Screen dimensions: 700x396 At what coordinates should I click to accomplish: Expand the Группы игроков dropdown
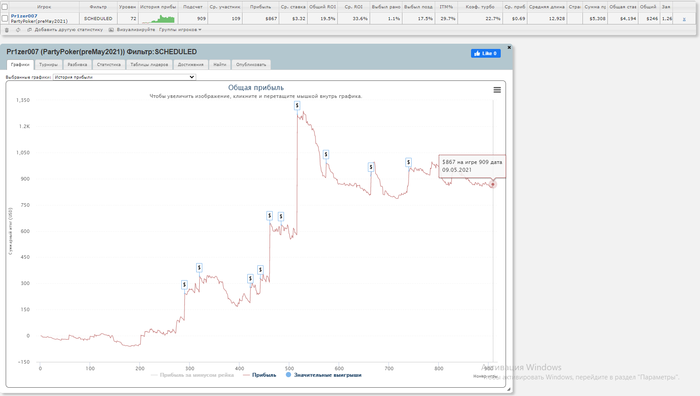[x=180, y=30]
